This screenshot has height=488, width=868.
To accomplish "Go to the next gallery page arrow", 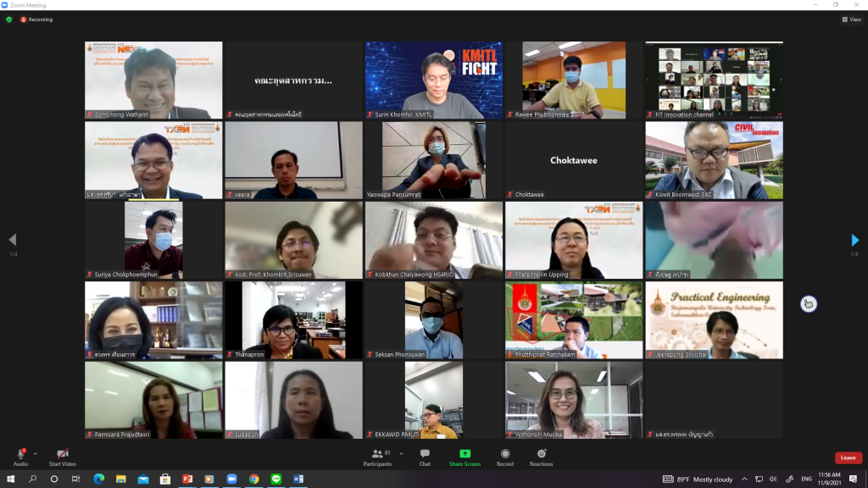I will pyautogui.click(x=855, y=241).
